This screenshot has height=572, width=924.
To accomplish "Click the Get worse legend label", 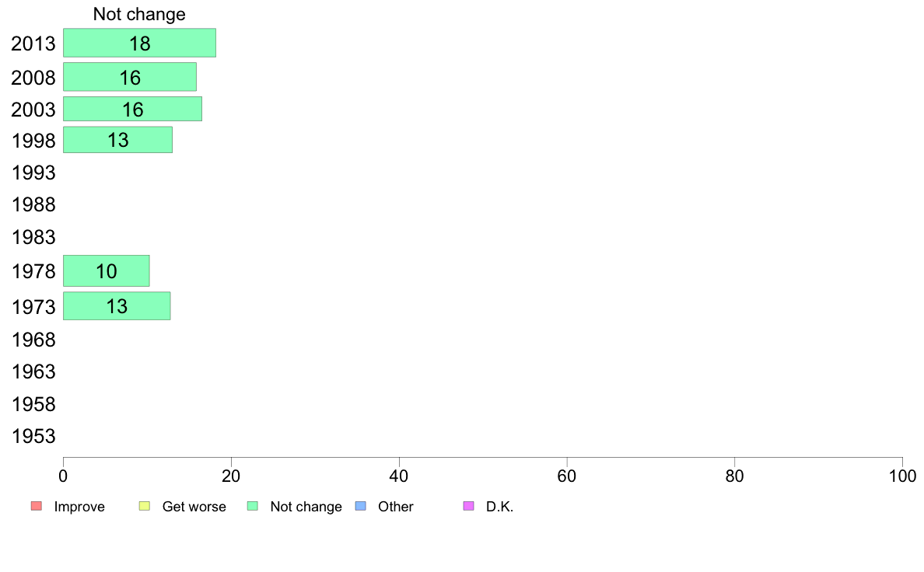I will pos(194,507).
